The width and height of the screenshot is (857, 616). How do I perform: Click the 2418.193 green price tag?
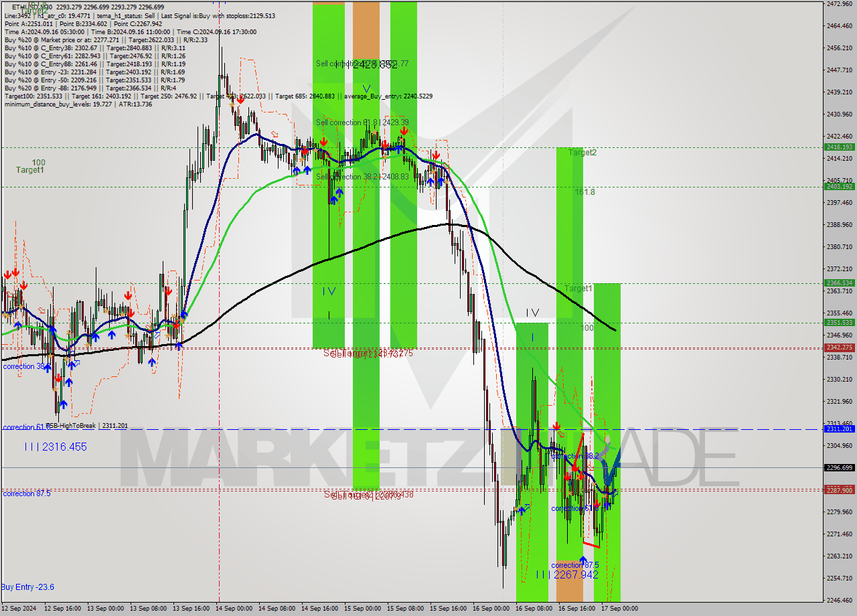coord(839,147)
